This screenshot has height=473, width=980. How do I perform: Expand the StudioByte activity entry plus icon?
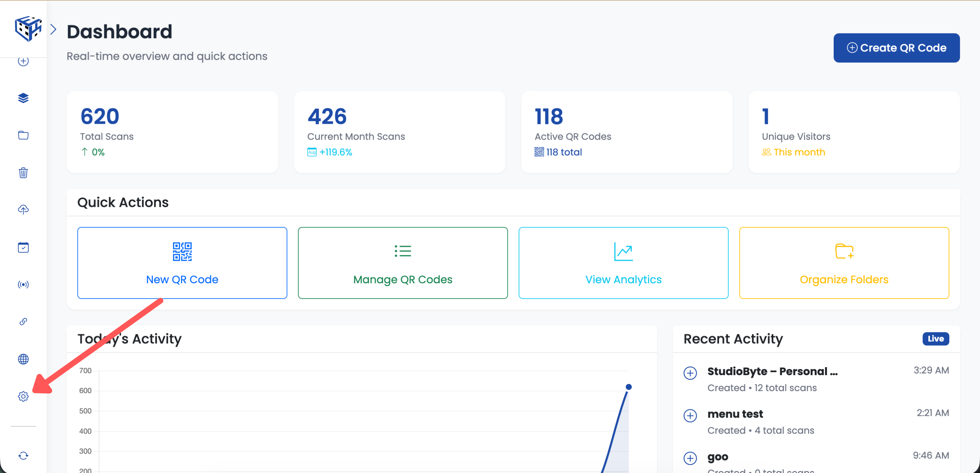point(690,373)
